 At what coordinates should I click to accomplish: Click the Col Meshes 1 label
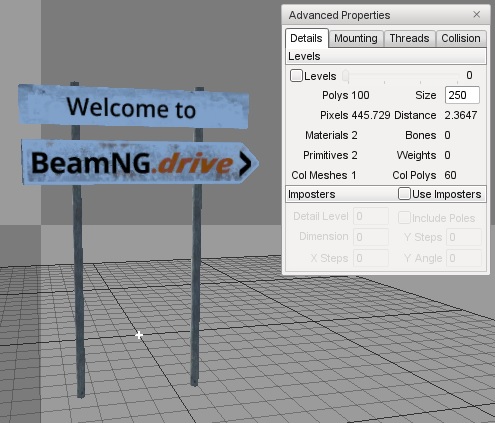click(324, 175)
